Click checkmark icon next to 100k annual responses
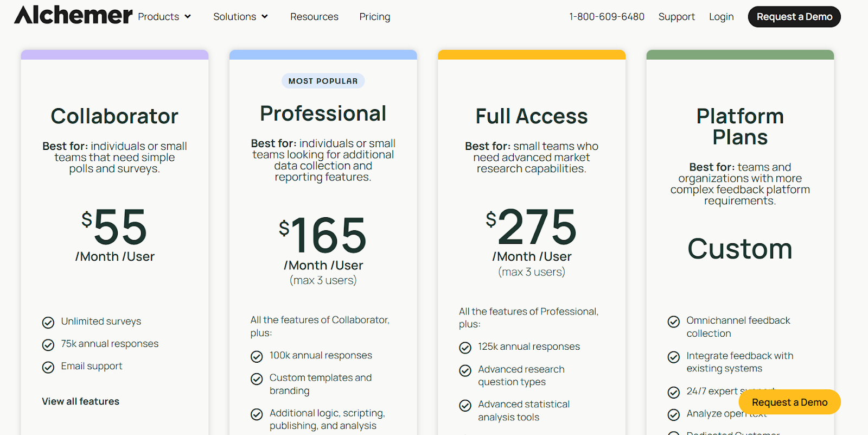 tap(257, 356)
